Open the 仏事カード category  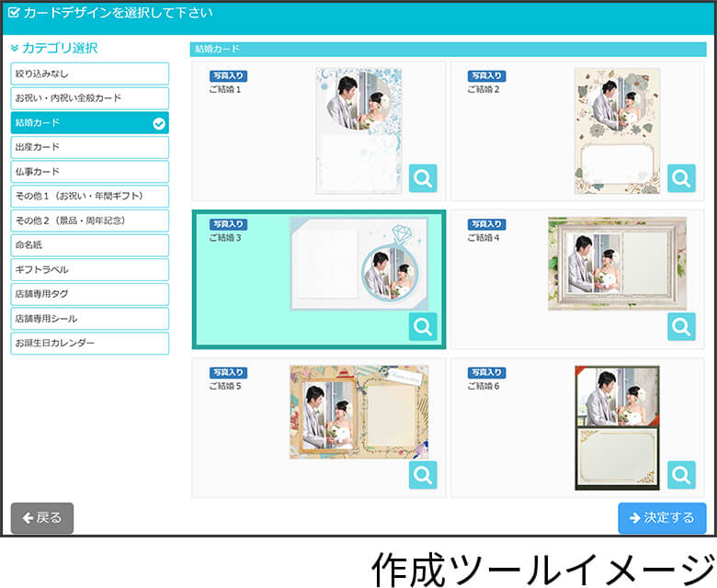point(89,172)
